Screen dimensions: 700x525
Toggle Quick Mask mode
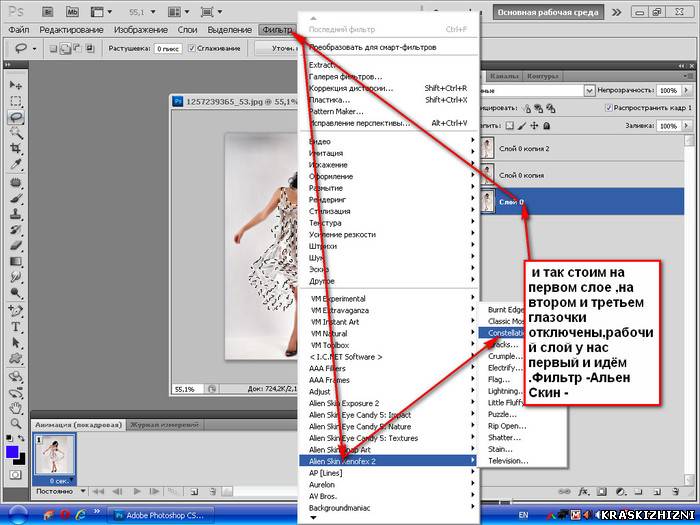tap(16, 475)
